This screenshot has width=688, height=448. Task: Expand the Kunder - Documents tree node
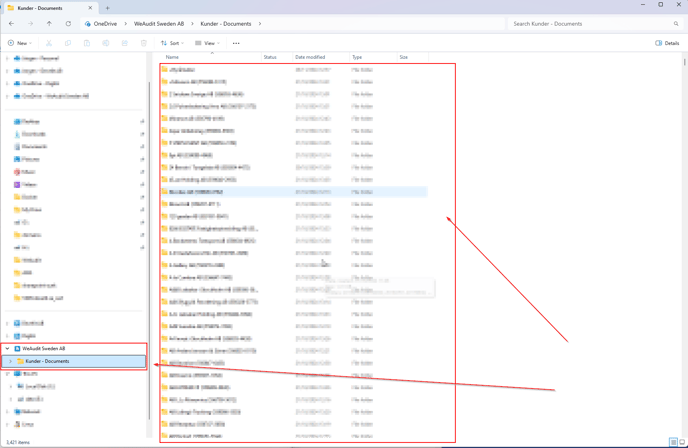coord(11,361)
